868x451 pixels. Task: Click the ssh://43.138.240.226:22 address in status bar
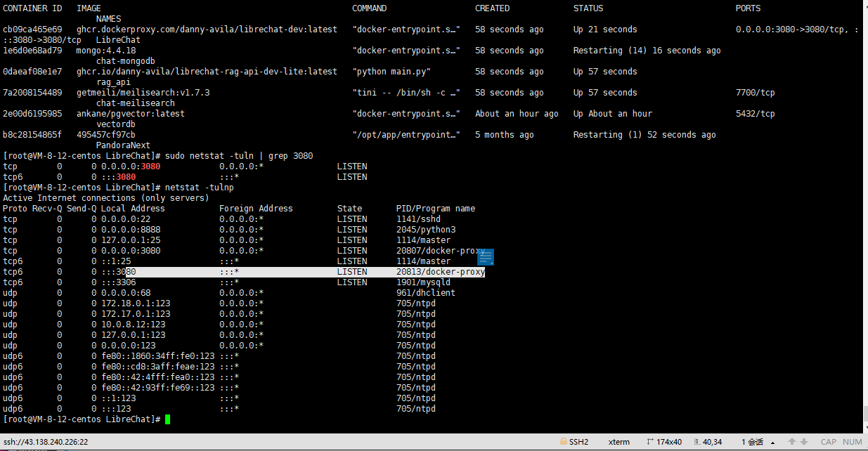46,442
